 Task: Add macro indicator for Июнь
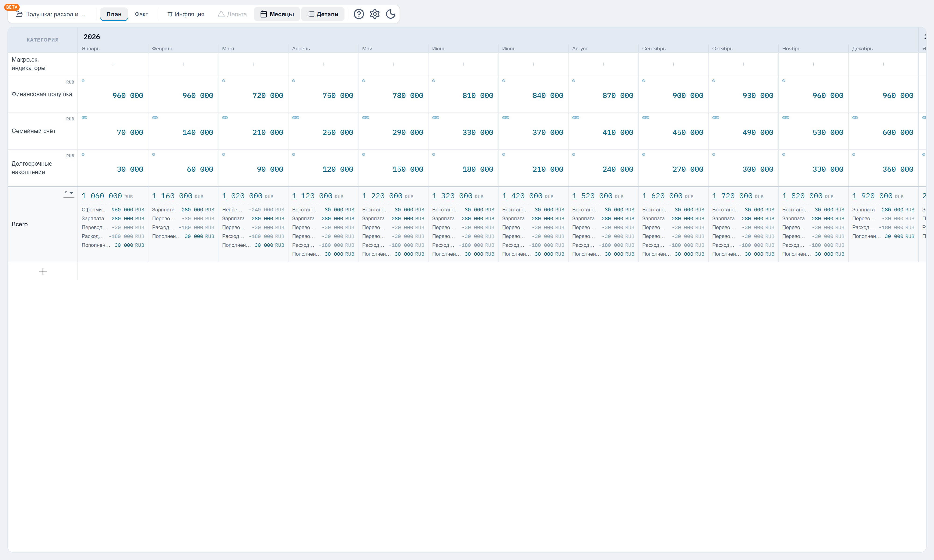click(463, 64)
